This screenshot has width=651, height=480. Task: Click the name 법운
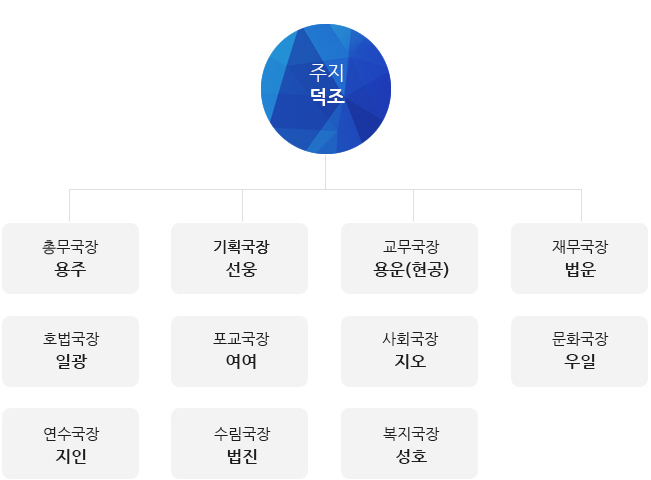pyautogui.click(x=580, y=269)
